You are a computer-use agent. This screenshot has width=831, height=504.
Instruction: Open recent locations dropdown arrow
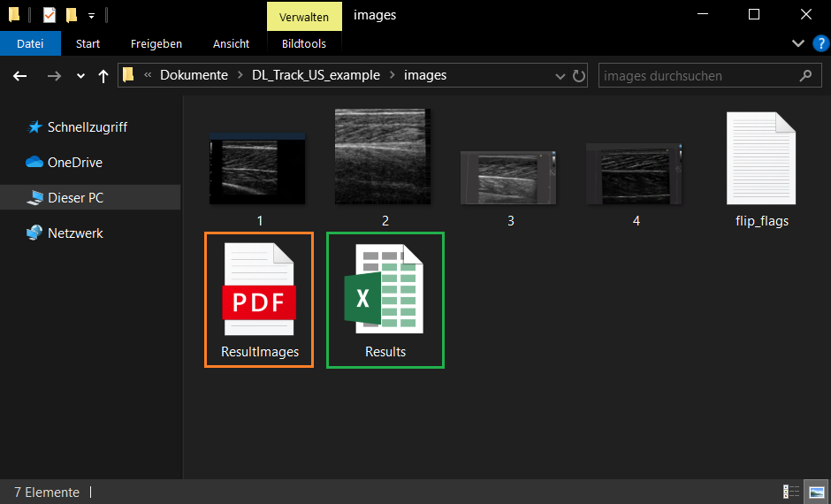click(x=80, y=76)
